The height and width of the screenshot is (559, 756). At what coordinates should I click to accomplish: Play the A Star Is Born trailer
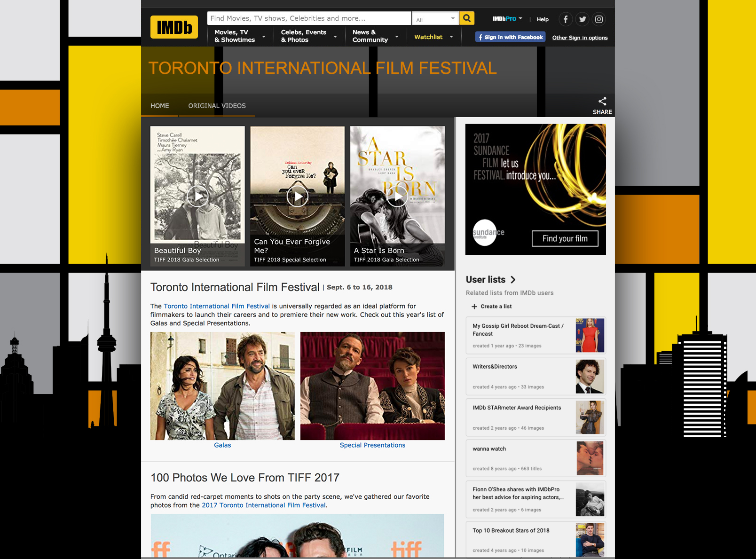pos(397,196)
